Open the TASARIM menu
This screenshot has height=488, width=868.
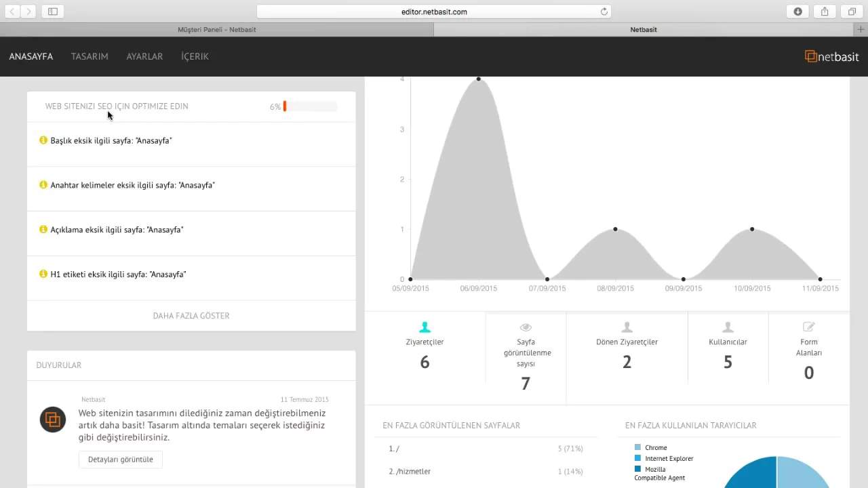[90, 57]
